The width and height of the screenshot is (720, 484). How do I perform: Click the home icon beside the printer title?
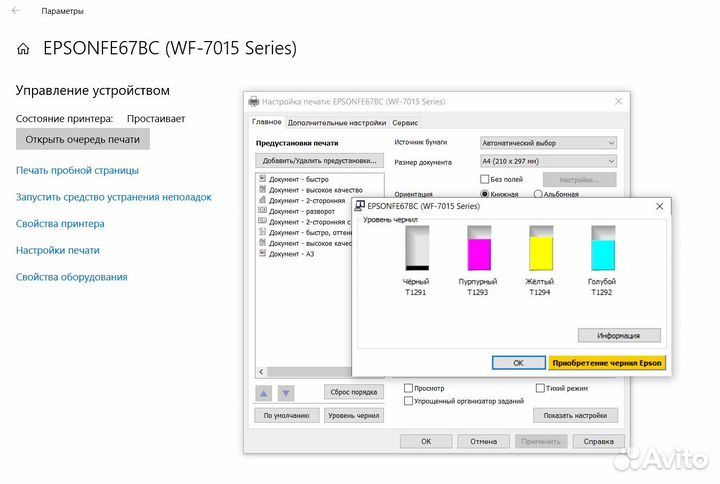(x=23, y=49)
